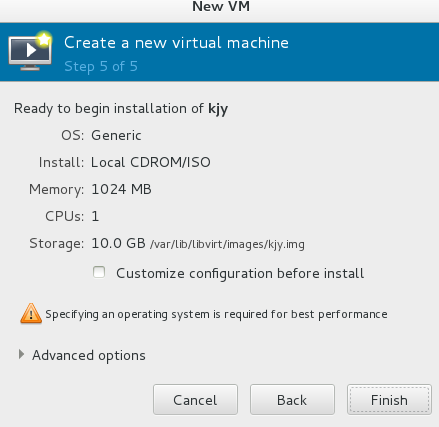Click the new virtual machine monitor icon
The width and height of the screenshot is (439, 427).
pyautogui.click(x=30, y=51)
